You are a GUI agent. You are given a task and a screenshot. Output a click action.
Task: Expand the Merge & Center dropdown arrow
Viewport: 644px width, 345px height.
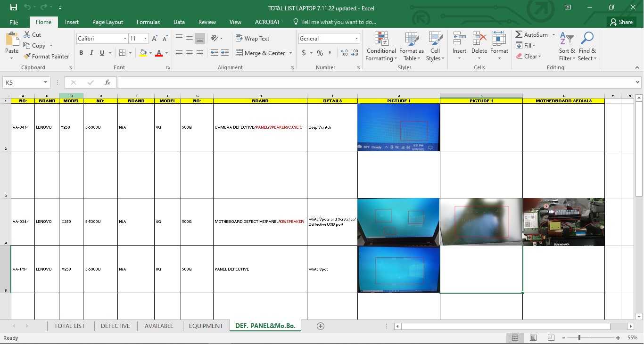290,53
